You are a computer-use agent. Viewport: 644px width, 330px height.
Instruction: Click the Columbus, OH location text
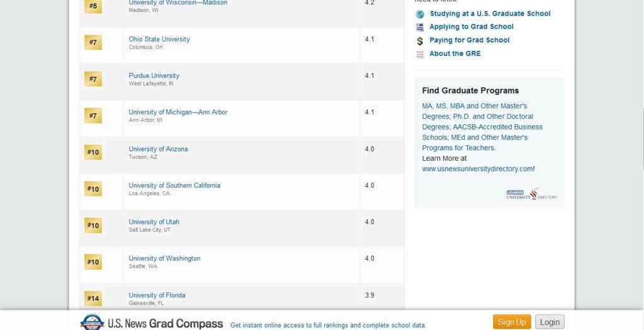146,48
